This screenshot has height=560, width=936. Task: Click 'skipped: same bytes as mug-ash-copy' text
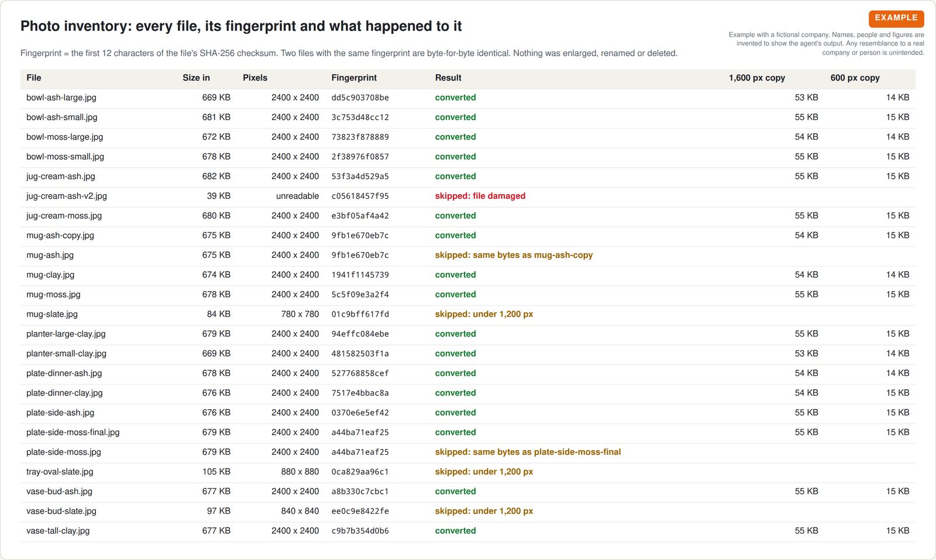coord(514,255)
